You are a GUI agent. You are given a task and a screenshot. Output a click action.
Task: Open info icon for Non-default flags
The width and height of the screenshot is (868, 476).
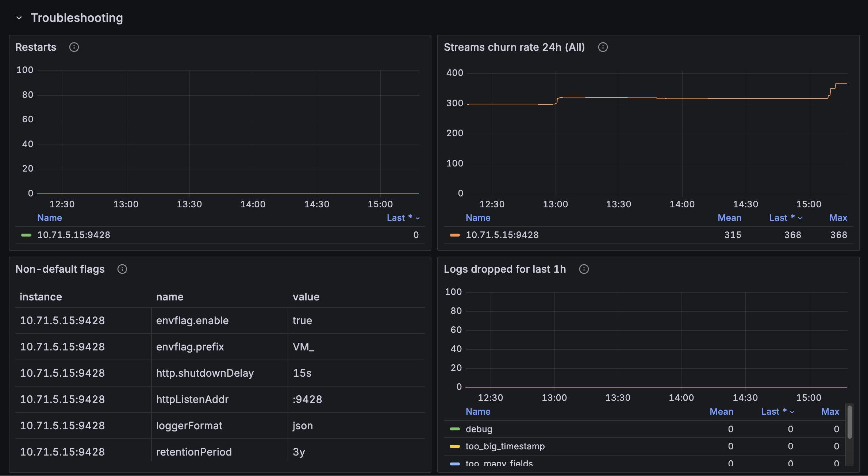point(122,269)
